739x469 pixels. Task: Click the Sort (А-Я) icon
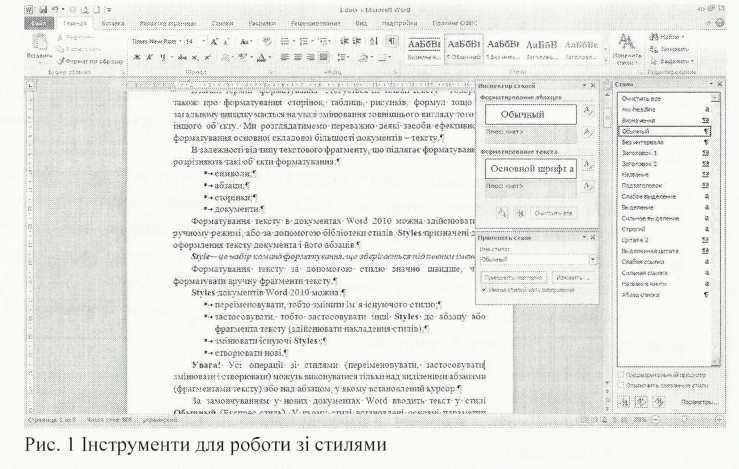pyautogui.click(x=374, y=41)
